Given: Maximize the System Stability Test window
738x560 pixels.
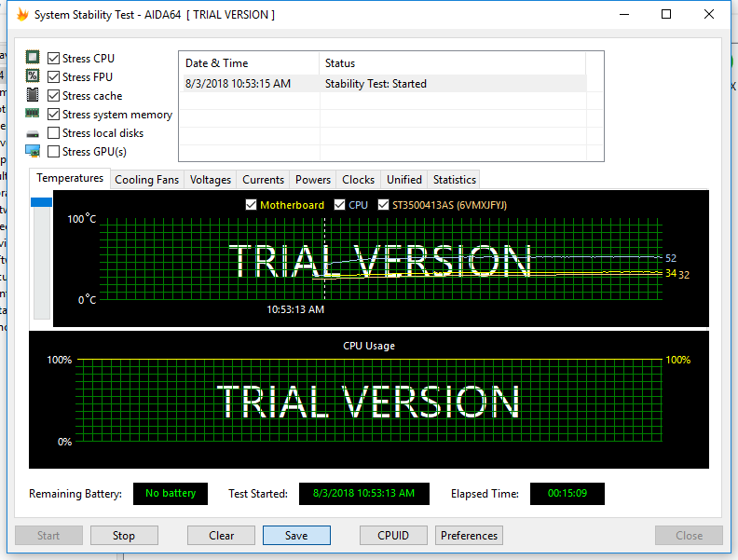Looking at the screenshot, I should coord(666,15).
